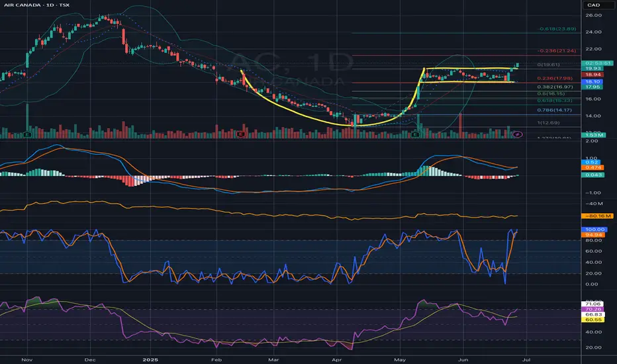
Task: Click the 2025 label on time axis
Action: tap(150, 359)
